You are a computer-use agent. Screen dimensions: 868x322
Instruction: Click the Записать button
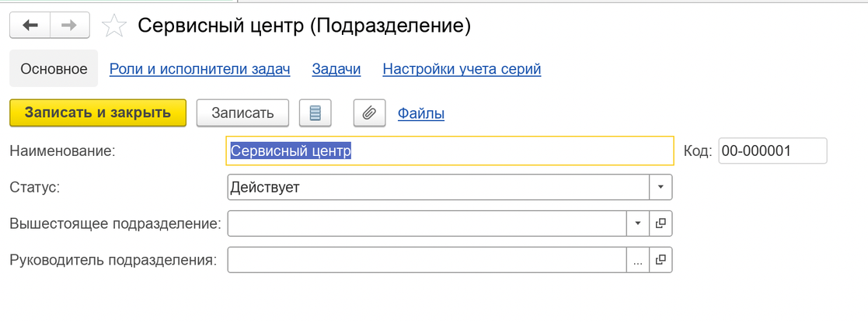click(x=242, y=113)
